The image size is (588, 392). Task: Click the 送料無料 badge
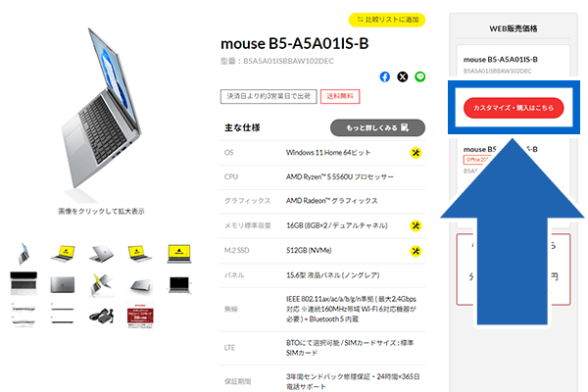pyautogui.click(x=340, y=96)
